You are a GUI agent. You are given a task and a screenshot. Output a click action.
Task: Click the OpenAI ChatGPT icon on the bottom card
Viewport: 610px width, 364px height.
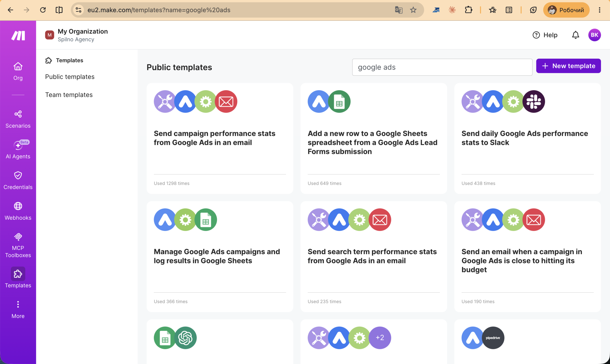185,338
